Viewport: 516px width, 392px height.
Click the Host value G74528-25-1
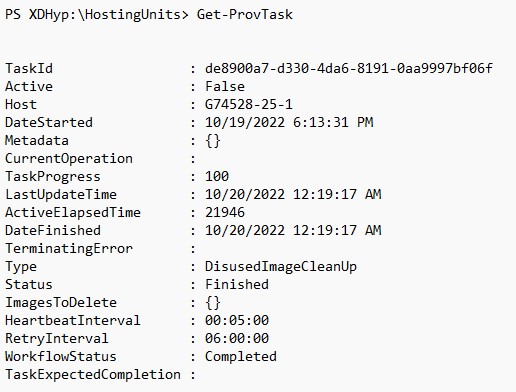click(x=249, y=104)
